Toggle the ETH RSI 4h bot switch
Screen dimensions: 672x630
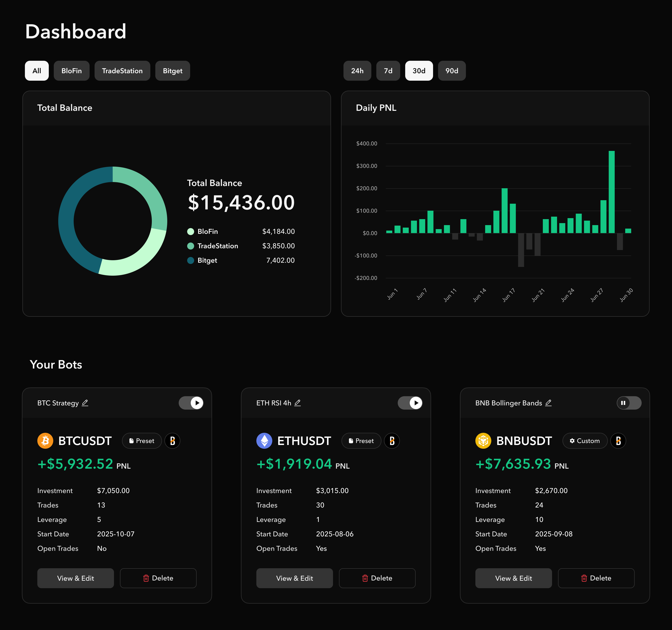410,403
